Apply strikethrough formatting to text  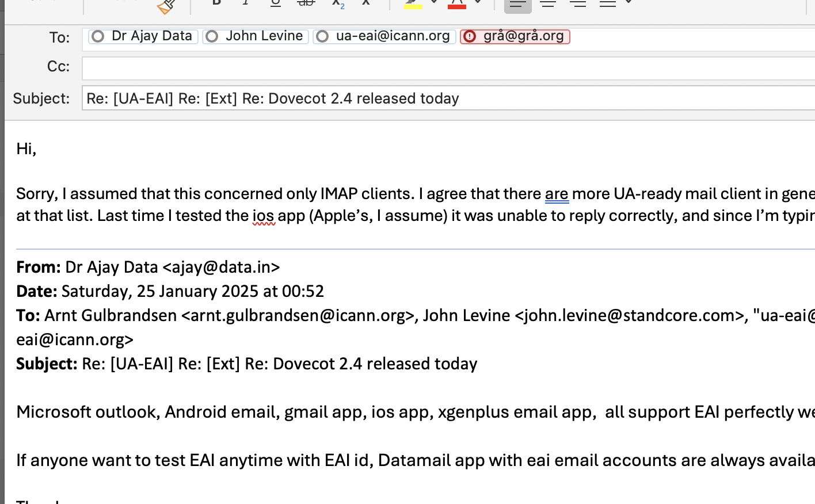pyautogui.click(x=306, y=3)
